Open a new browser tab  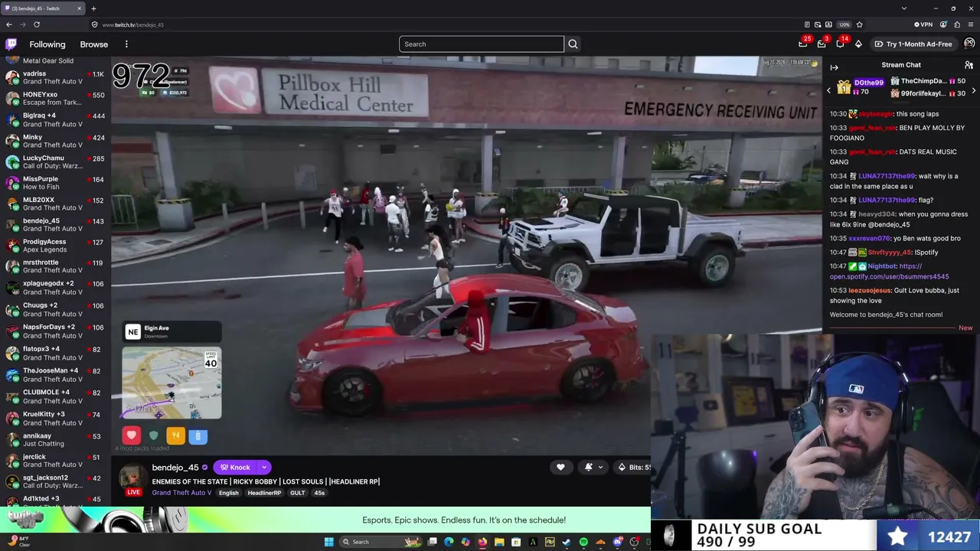tap(93, 8)
